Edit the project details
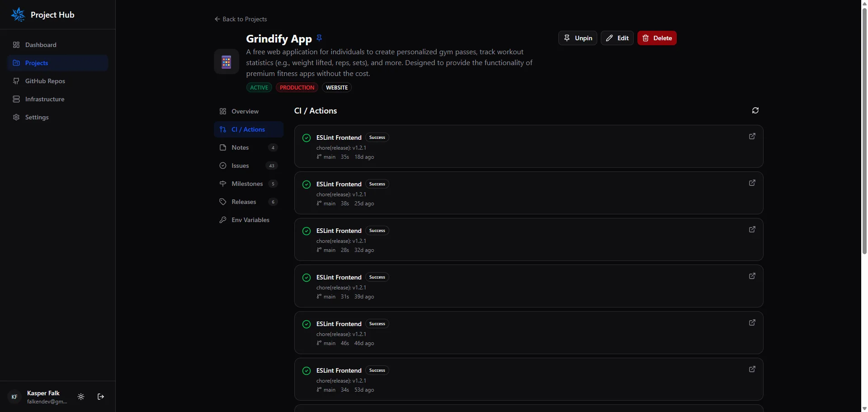The height and width of the screenshot is (412, 868). (617, 38)
